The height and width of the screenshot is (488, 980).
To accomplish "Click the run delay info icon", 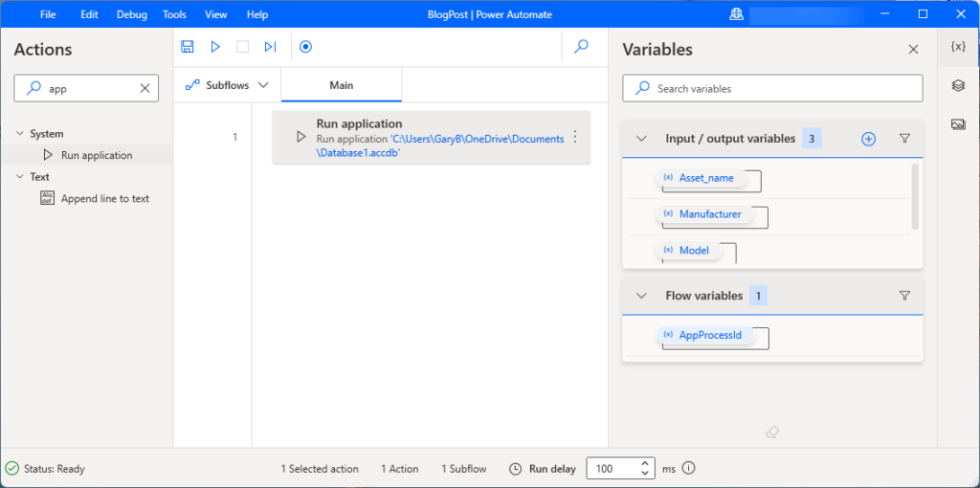I will (x=689, y=468).
